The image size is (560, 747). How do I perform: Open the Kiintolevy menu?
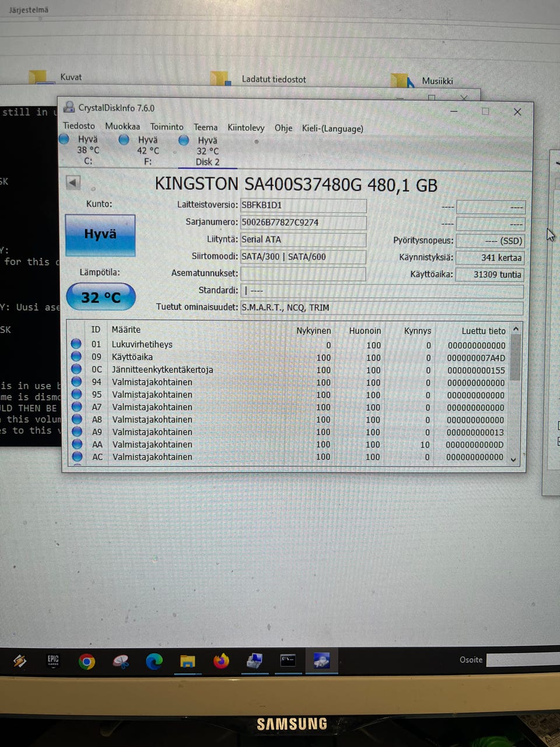[x=246, y=127]
